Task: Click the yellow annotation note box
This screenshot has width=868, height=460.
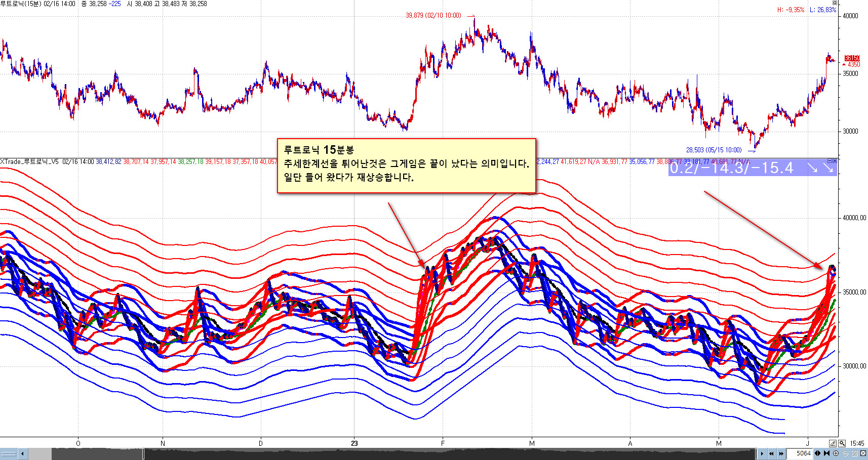Action: tap(406, 165)
